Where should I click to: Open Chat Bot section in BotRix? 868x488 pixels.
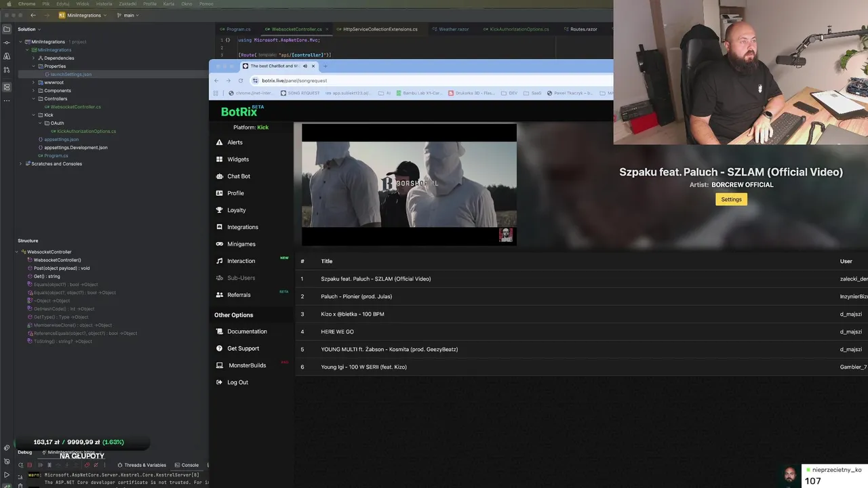233,176
